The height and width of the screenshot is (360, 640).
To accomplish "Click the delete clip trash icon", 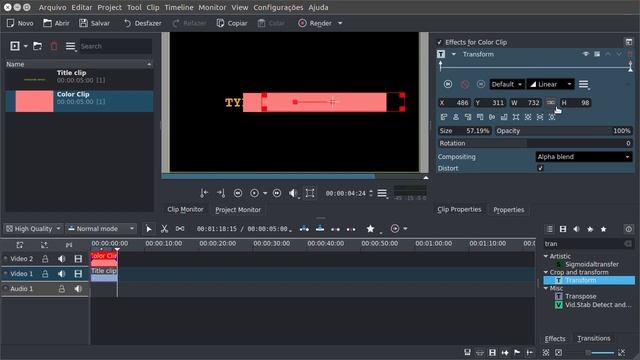I will tap(54, 46).
